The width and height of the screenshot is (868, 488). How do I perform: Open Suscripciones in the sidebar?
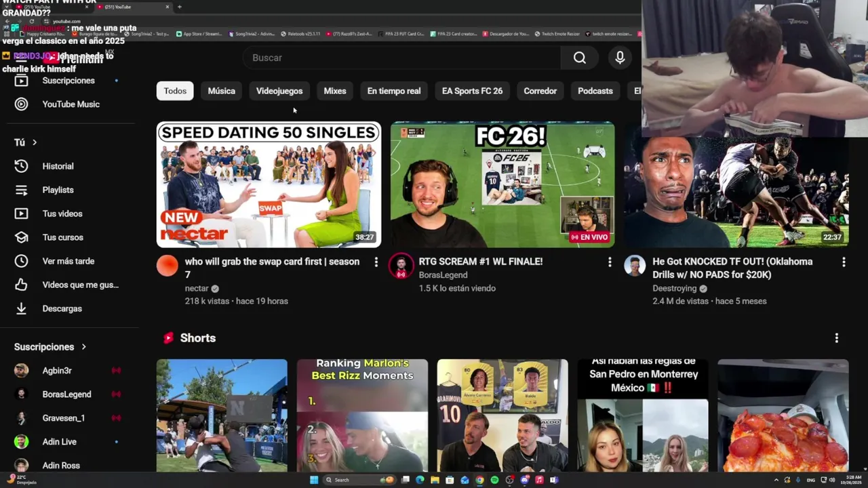(x=67, y=81)
